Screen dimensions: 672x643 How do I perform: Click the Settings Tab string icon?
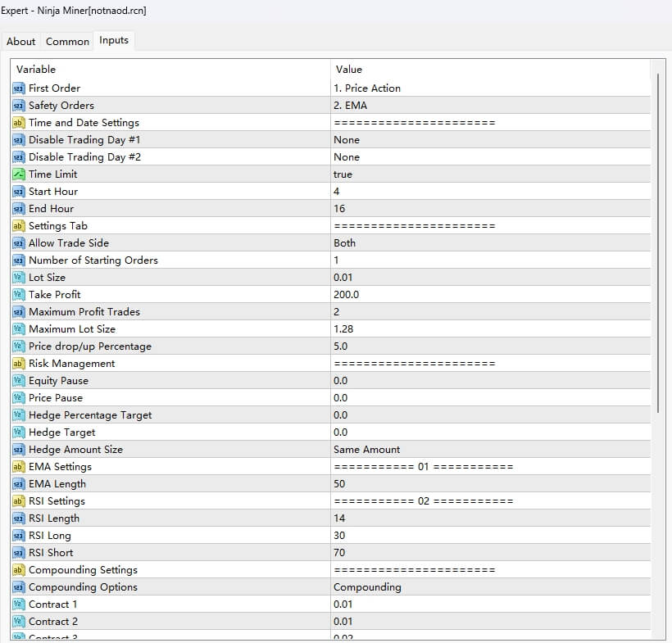coord(18,226)
